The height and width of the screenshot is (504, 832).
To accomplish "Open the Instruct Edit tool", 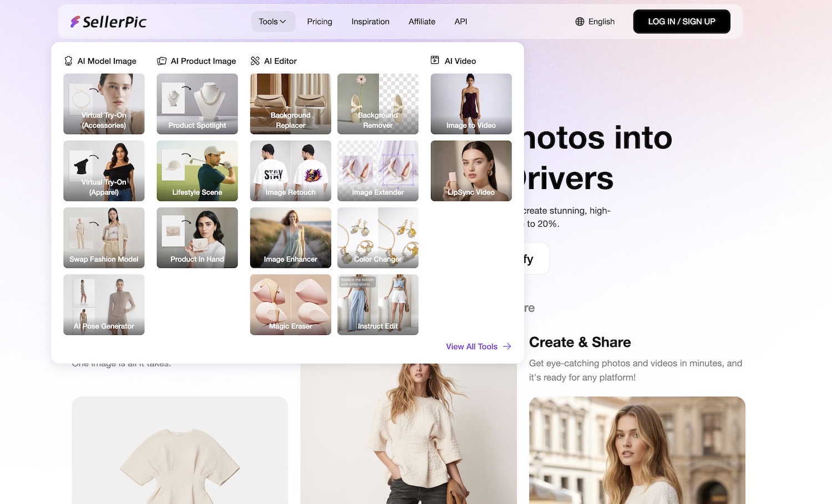I will pos(378,304).
